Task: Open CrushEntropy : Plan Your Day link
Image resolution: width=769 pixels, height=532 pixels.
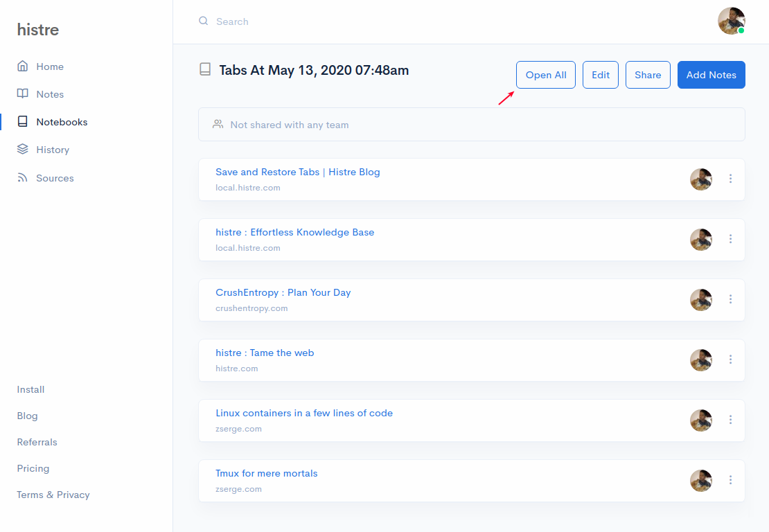Action: pos(283,293)
